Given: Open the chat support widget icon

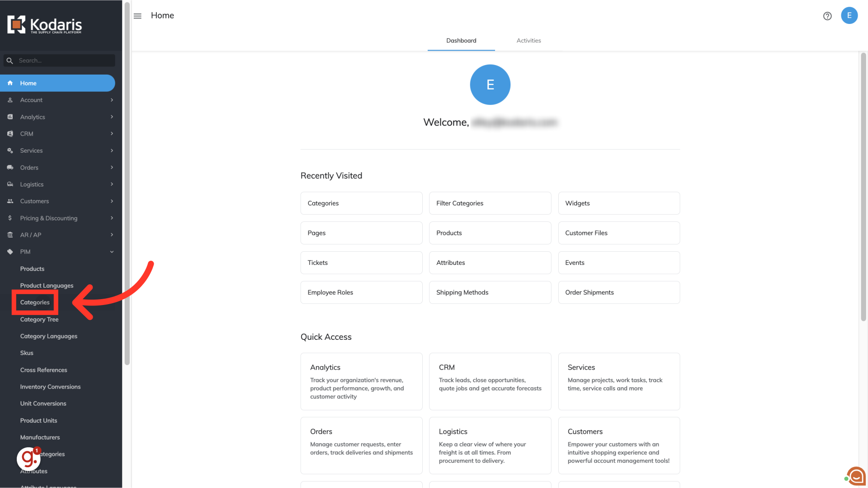Looking at the screenshot, I should [856, 476].
